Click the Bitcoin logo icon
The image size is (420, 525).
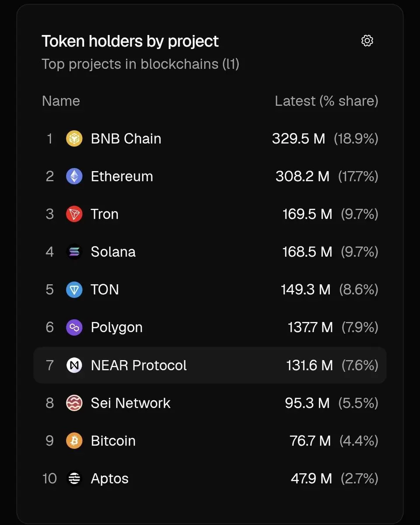click(74, 441)
